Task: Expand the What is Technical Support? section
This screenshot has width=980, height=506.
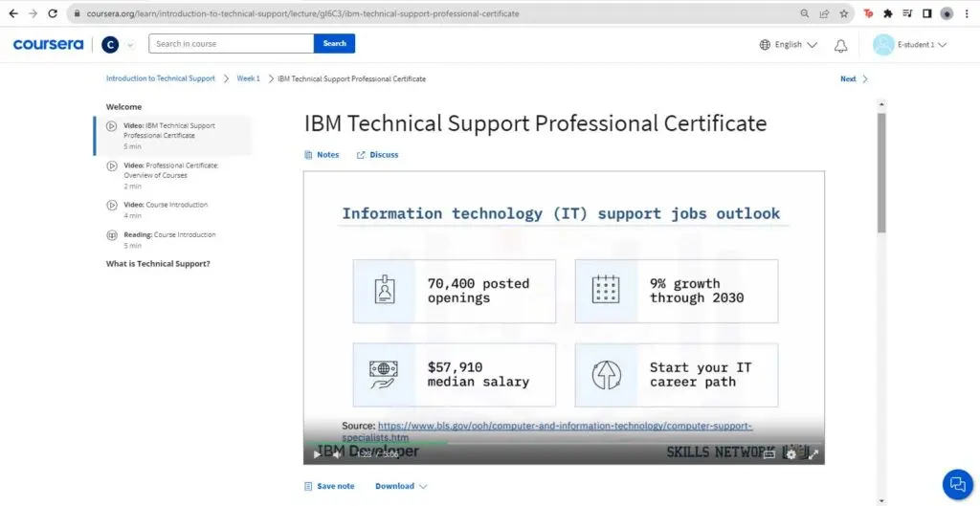Action: [x=158, y=264]
